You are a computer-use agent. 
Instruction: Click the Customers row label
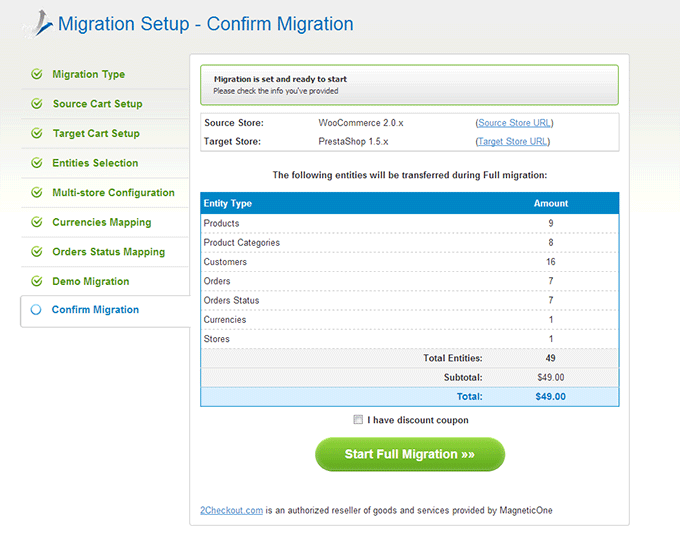[x=225, y=262]
